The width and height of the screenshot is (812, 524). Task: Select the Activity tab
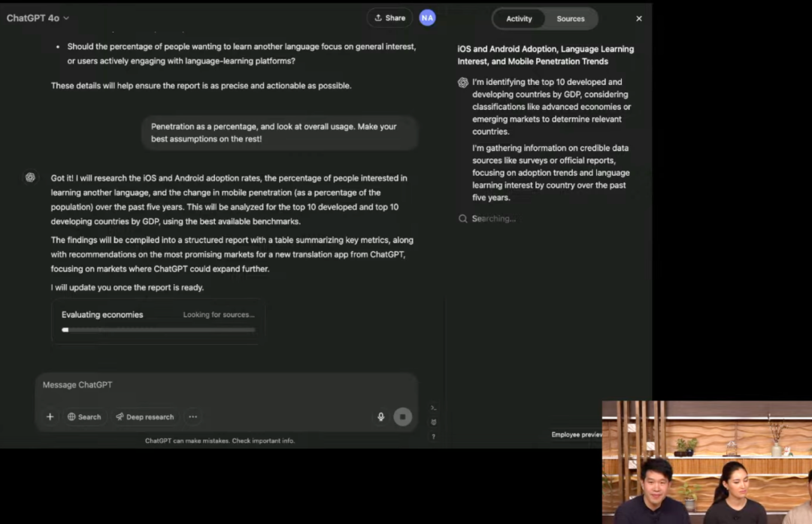pyautogui.click(x=519, y=19)
